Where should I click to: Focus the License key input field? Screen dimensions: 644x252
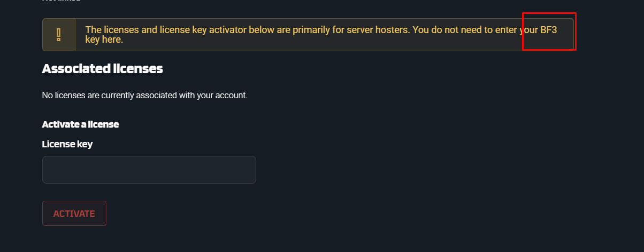point(149,170)
